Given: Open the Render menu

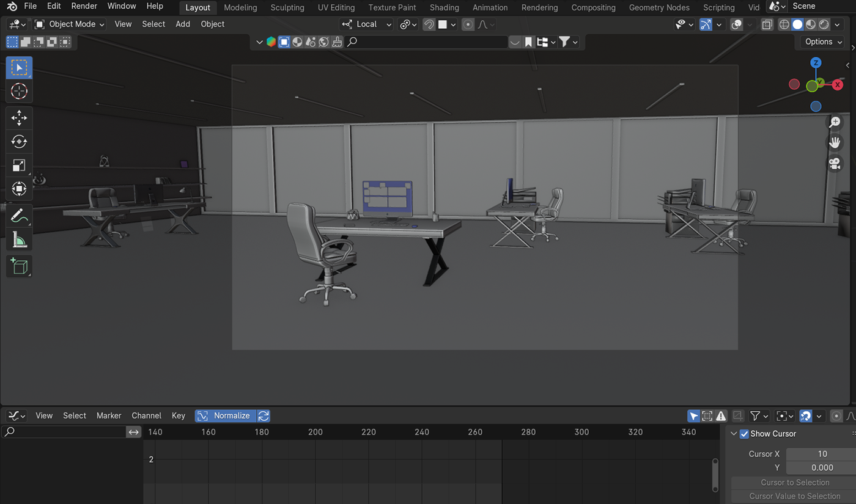Looking at the screenshot, I should point(84,6).
